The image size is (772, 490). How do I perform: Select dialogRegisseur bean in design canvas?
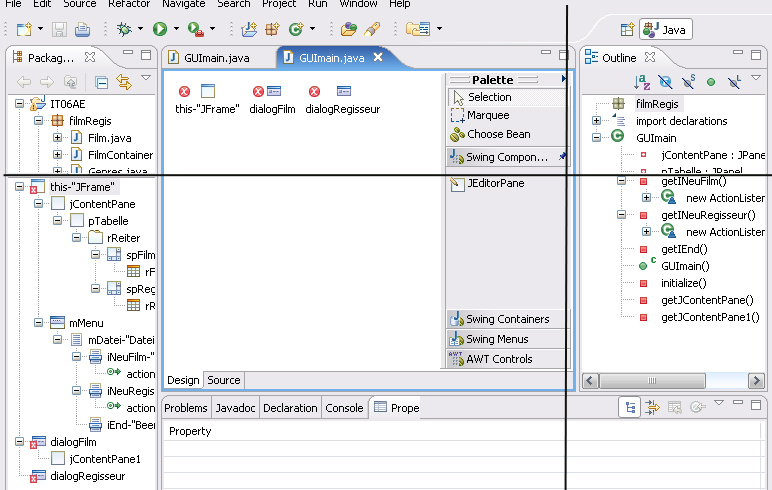point(343,99)
